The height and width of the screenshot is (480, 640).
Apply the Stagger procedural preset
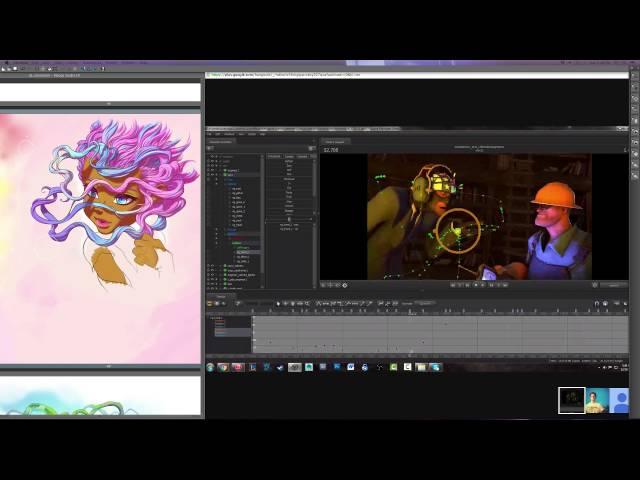click(289, 211)
